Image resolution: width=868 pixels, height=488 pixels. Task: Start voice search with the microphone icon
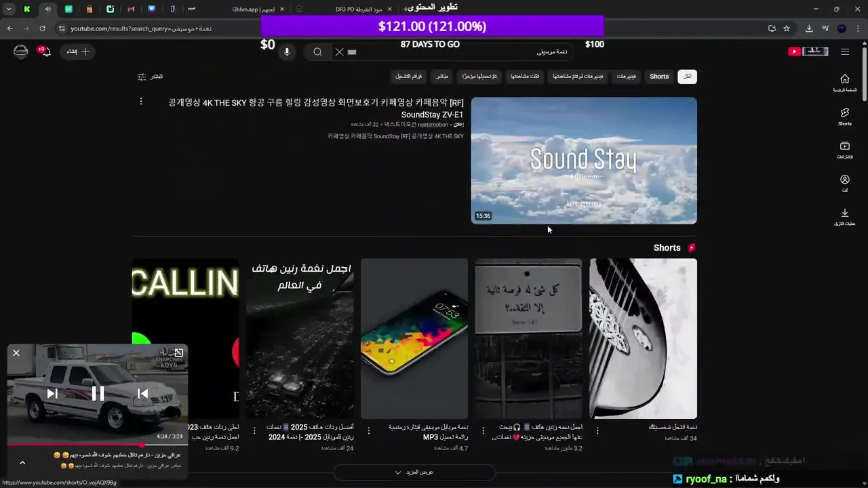[287, 52]
